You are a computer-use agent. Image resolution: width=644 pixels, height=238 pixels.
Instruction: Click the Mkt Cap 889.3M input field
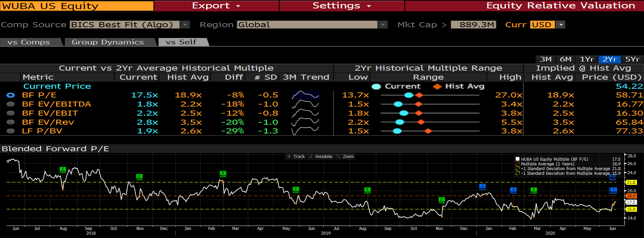(x=473, y=25)
